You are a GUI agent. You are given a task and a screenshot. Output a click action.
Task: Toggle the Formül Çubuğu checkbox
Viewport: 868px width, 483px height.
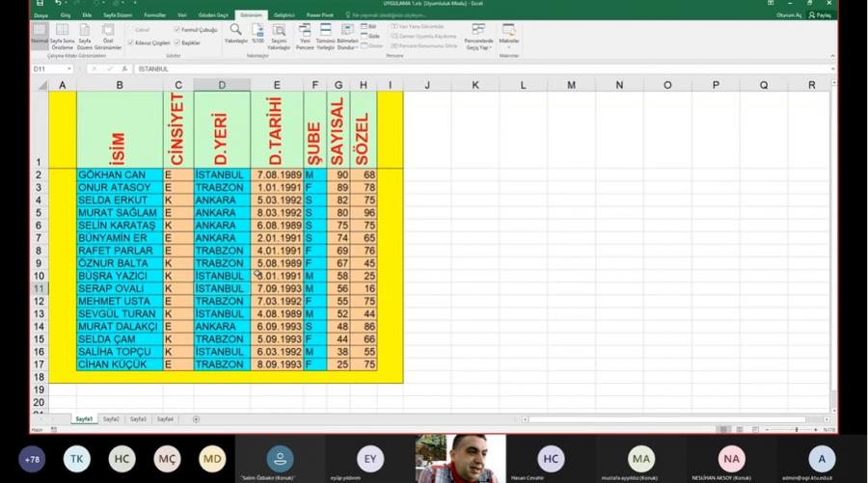(x=177, y=30)
